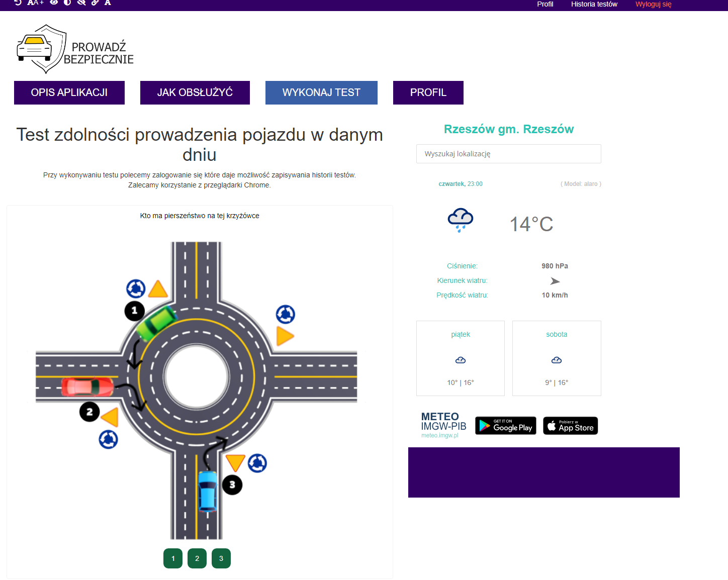Click the Wyloguj się link
The image size is (728, 580).
pos(653,4)
